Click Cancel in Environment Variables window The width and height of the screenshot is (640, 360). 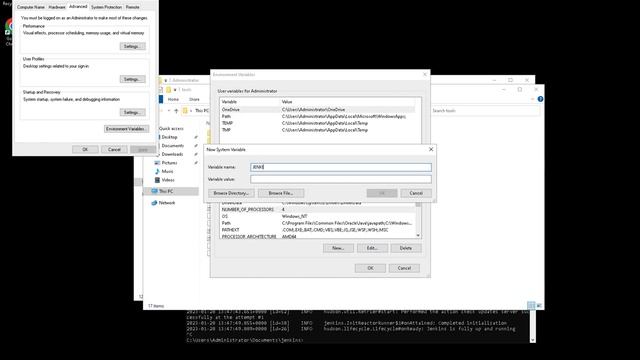pyautogui.click(x=404, y=268)
